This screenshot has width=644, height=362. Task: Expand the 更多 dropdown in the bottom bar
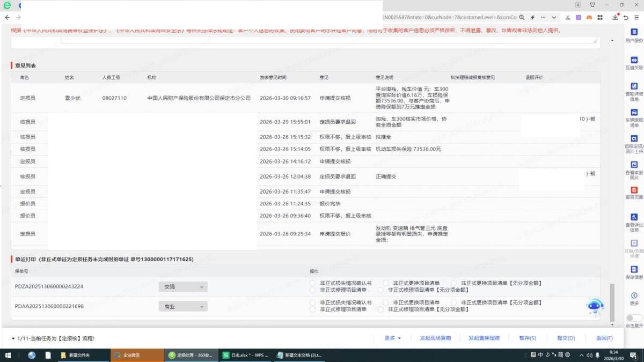click(x=393, y=338)
